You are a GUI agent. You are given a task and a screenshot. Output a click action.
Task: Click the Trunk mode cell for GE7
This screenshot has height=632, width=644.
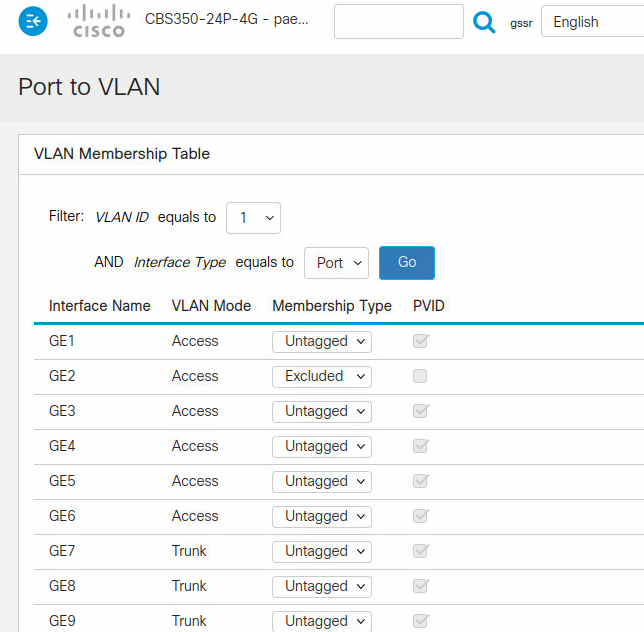tap(189, 551)
